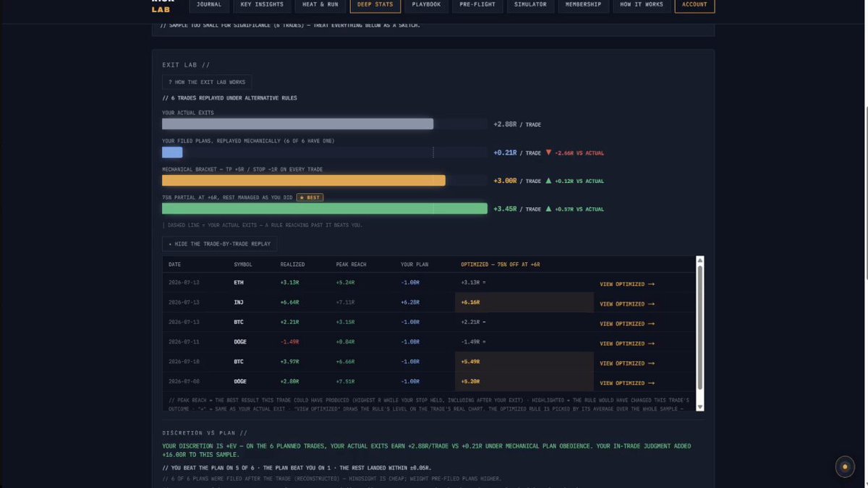Open the Account page

[x=694, y=5]
